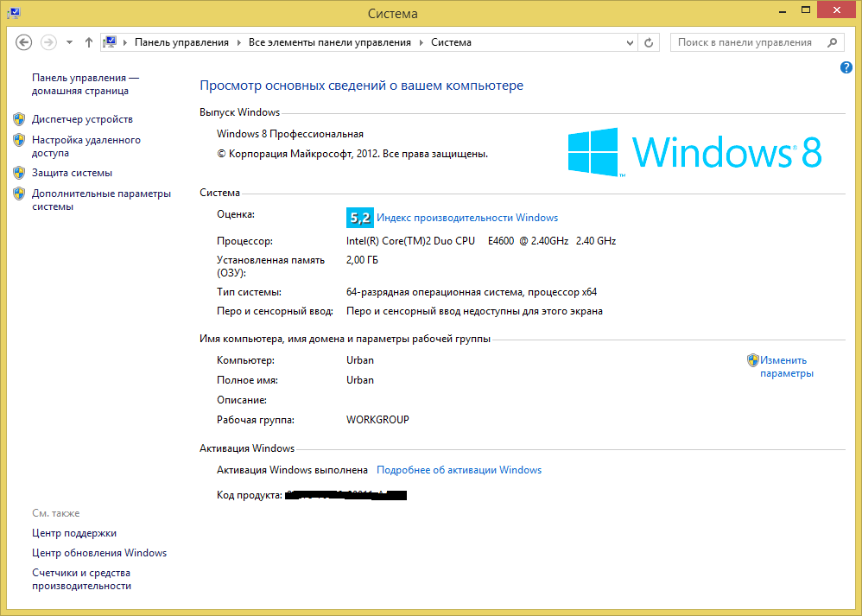Open the Help question mark icon
Image resolution: width=862 pixels, height=616 pixels.
coord(846,67)
